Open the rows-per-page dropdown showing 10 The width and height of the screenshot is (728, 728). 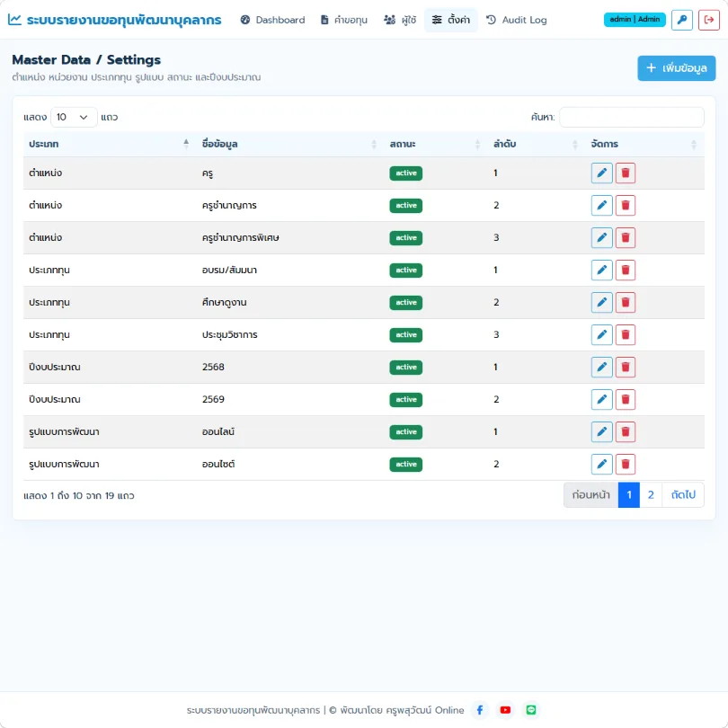74,117
